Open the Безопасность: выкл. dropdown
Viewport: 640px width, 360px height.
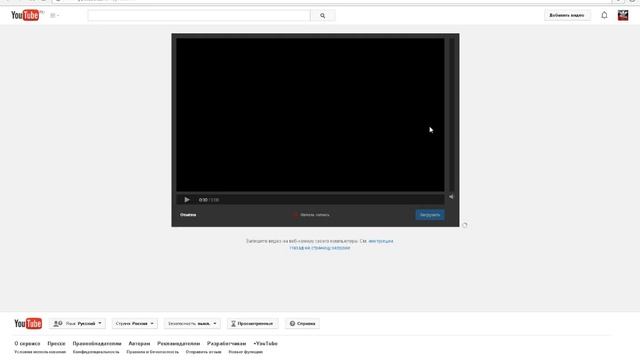coord(192,323)
